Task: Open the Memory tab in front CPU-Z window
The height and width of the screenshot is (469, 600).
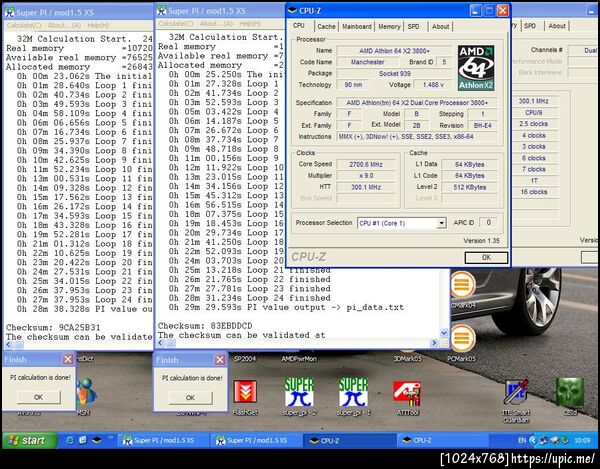Action: (389, 26)
